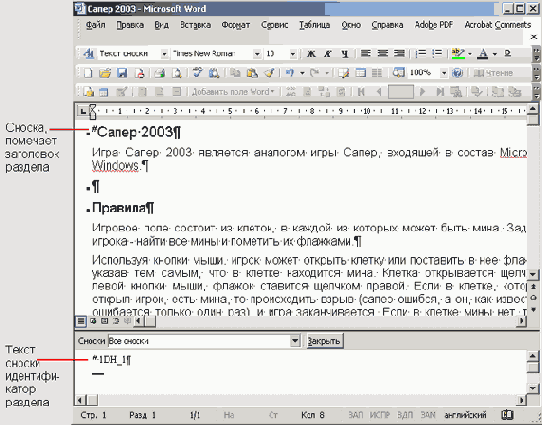The width and height of the screenshot is (542, 425).
Task: Switch to Outline view icon
Action: [x=116, y=321]
